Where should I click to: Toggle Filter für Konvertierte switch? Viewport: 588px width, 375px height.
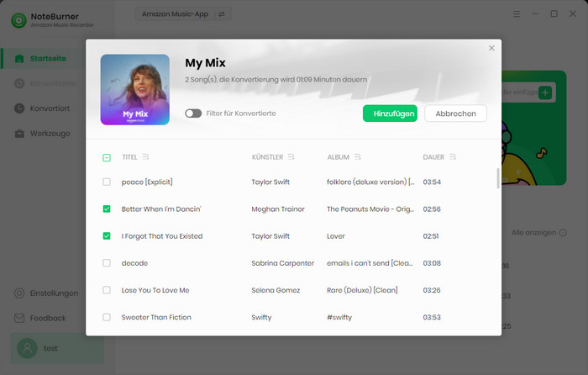(x=193, y=114)
